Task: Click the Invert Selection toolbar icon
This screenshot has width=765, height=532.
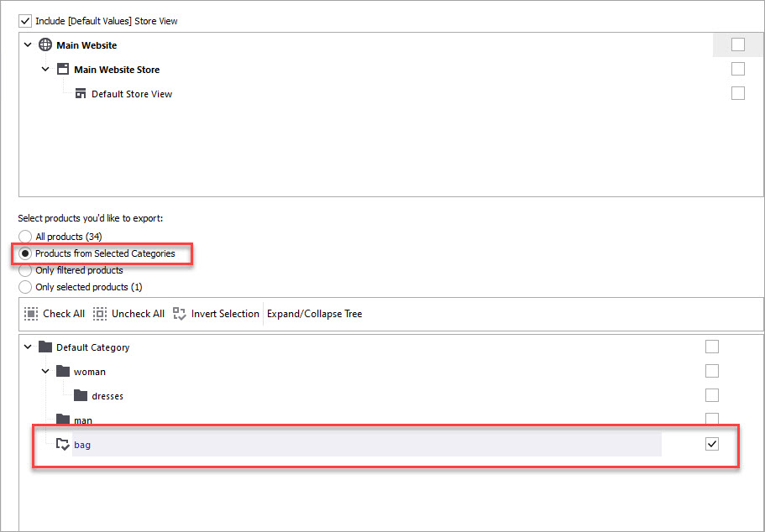Action: 180,314
